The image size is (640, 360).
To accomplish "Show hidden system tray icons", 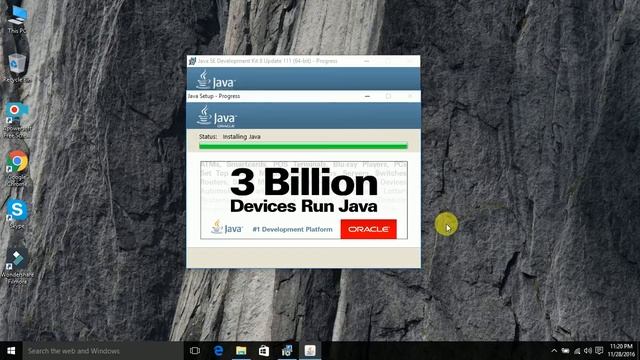I will point(554,351).
